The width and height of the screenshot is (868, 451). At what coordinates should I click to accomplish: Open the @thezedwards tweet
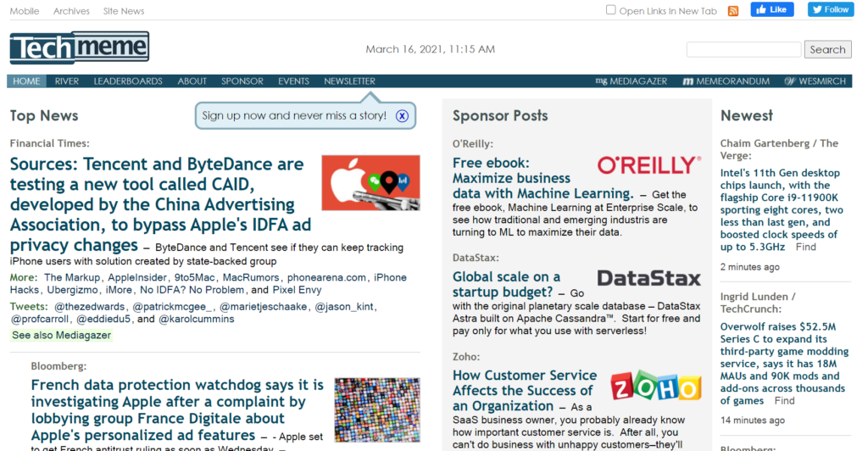point(89,307)
